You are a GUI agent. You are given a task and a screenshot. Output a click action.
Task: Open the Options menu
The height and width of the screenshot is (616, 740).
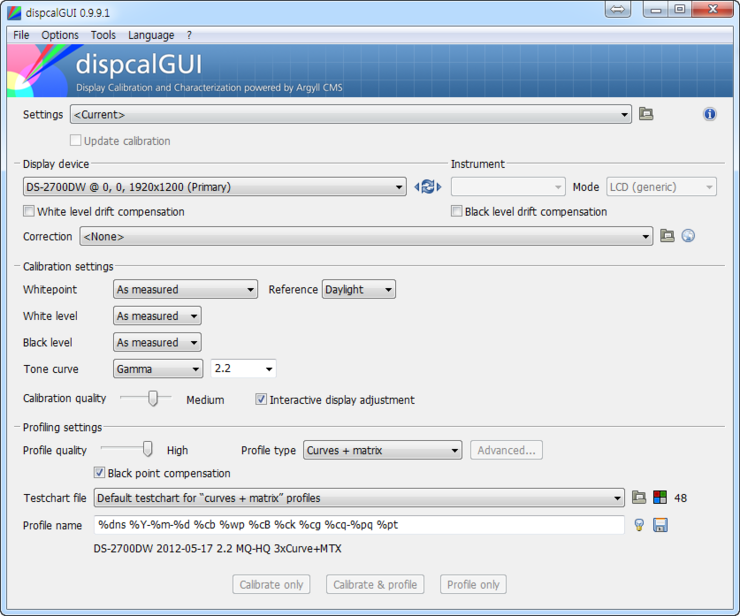pyautogui.click(x=60, y=35)
